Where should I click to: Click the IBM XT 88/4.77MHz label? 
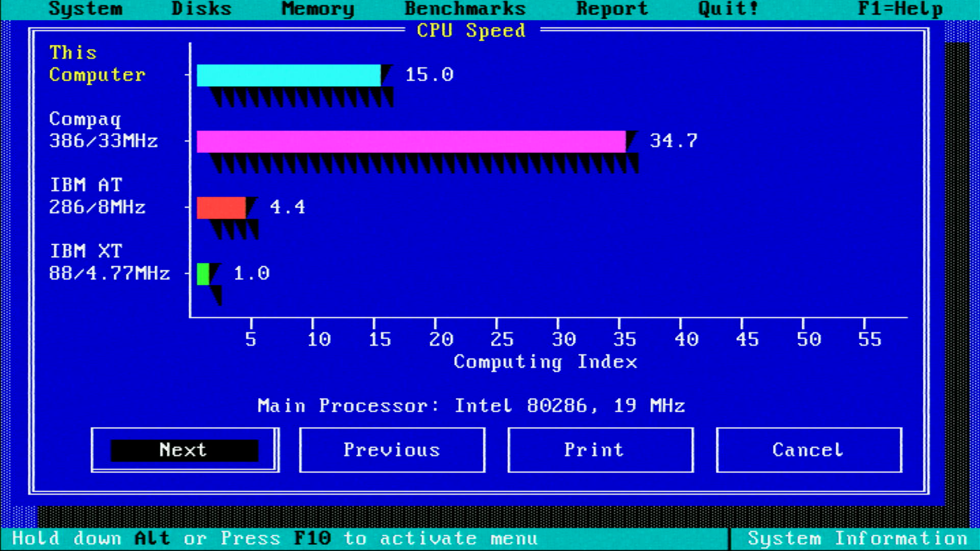coord(110,262)
